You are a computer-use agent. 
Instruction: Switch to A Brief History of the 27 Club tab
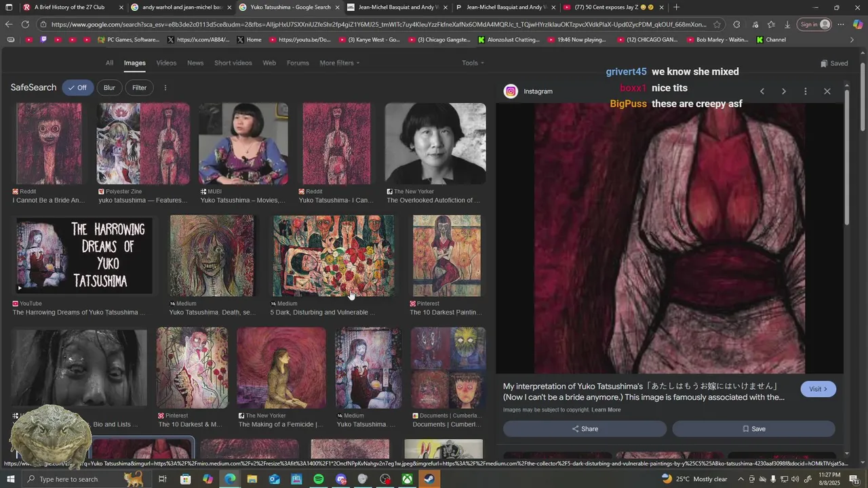[72, 7]
